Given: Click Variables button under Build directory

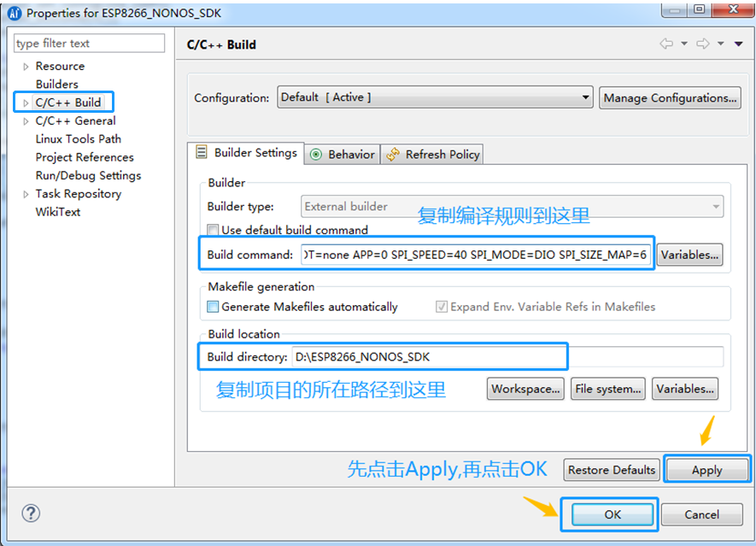Looking at the screenshot, I should click(x=685, y=389).
